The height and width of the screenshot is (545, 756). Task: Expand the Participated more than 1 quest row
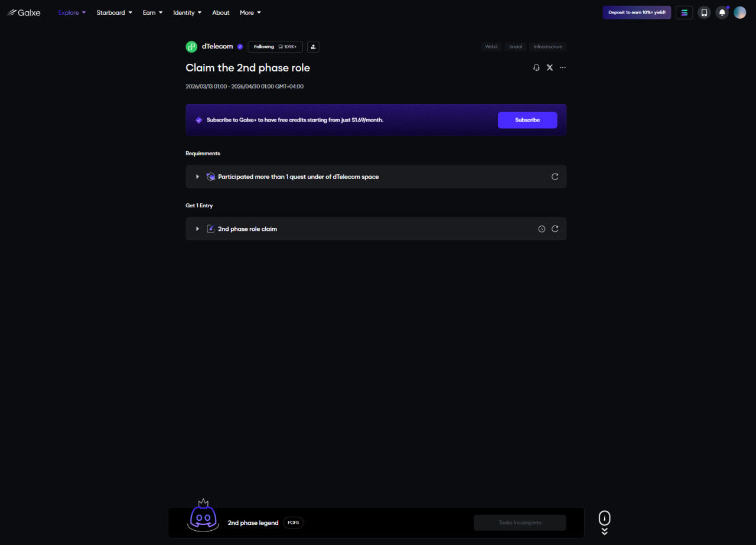376,177
